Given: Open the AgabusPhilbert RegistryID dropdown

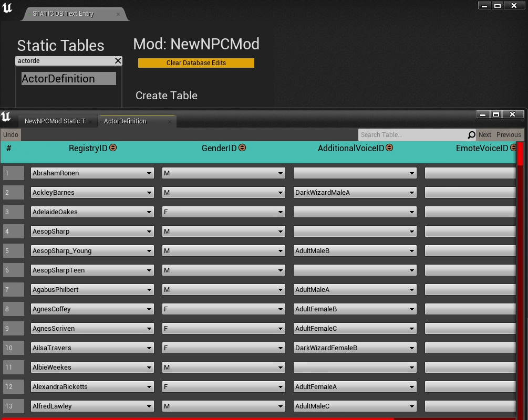Looking at the screenshot, I should 92,289.
